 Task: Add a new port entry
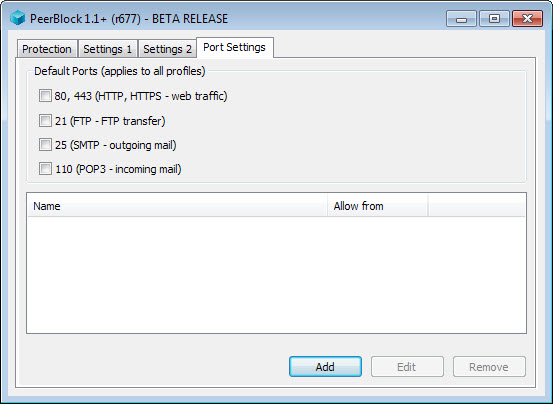(325, 367)
